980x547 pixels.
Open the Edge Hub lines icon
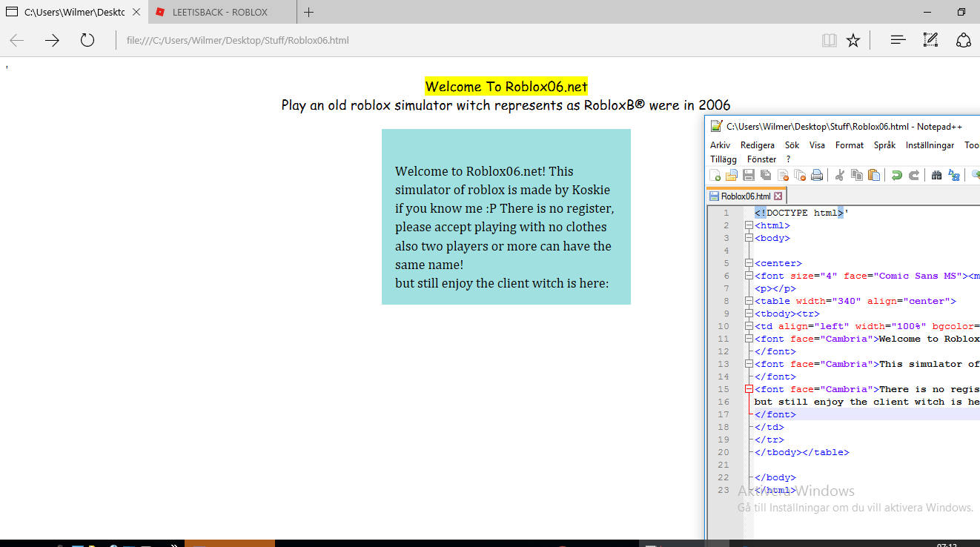(898, 40)
